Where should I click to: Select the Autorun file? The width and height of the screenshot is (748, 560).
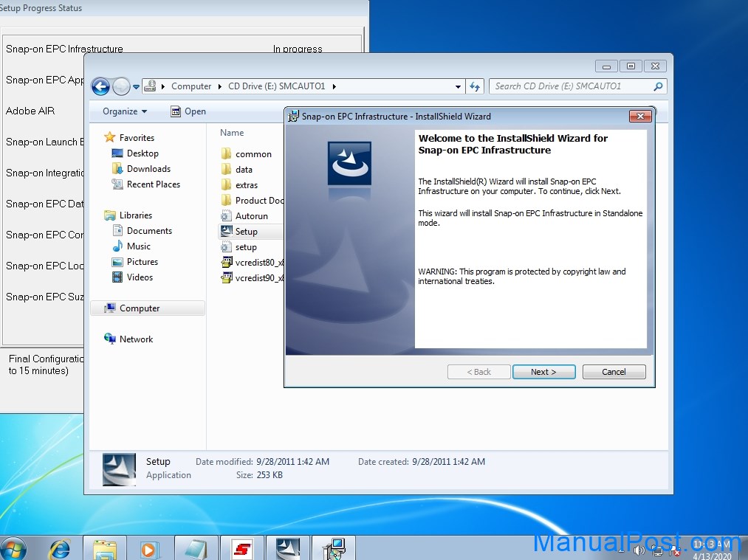pos(251,216)
